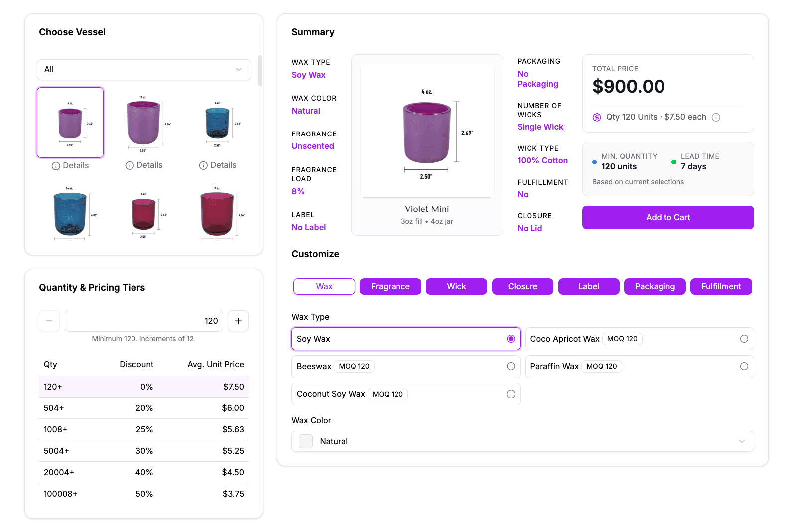Open Details for the large violet vessel

(144, 165)
